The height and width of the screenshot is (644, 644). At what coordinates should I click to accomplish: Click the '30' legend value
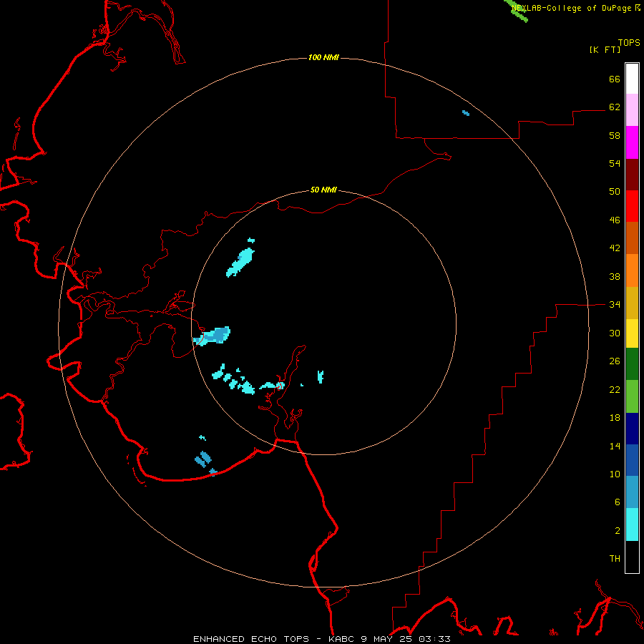coord(615,333)
